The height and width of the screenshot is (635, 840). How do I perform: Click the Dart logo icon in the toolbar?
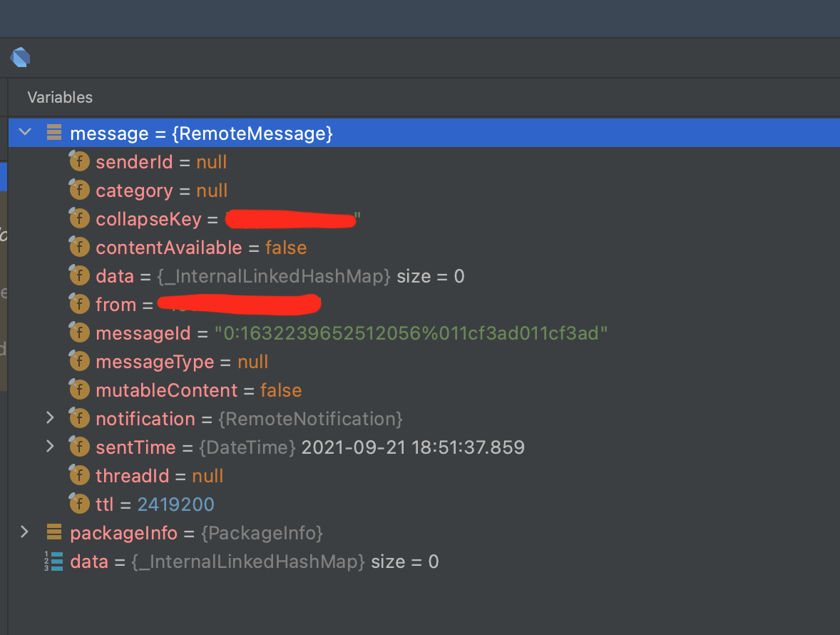(19, 57)
